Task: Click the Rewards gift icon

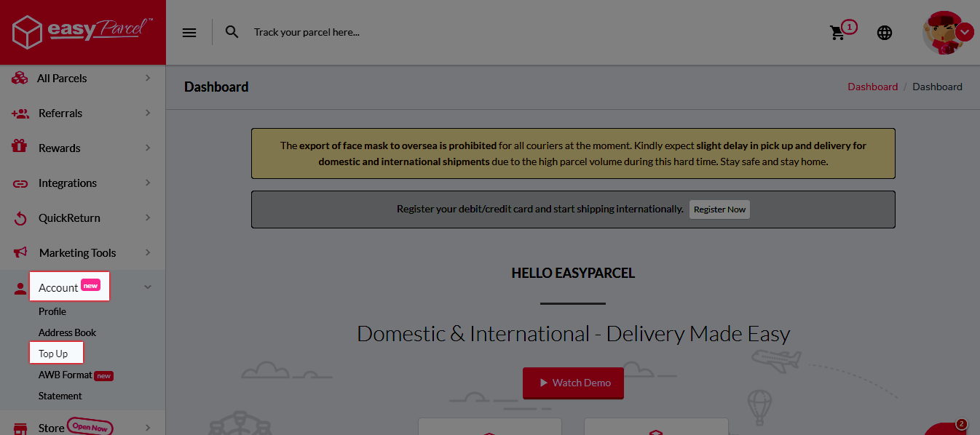Action: coord(20,147)
